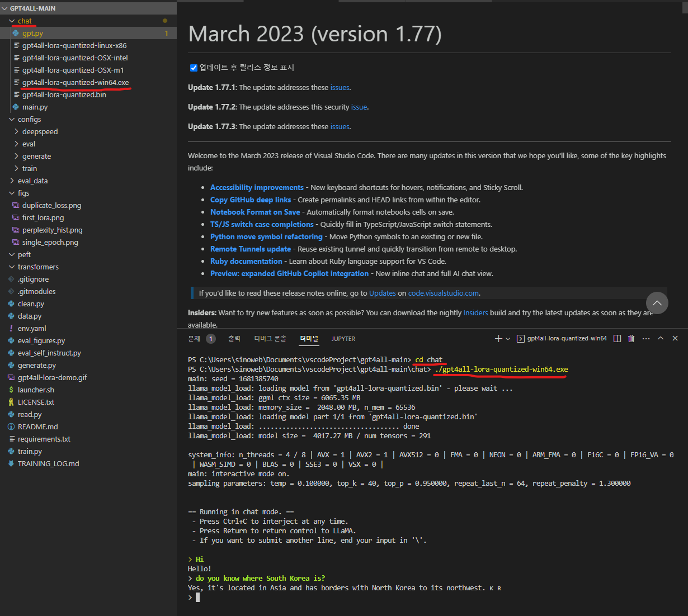Switch to the 터미널 tab
The height and width of the screenshot is (616, 688).
[x=309, y=339]
